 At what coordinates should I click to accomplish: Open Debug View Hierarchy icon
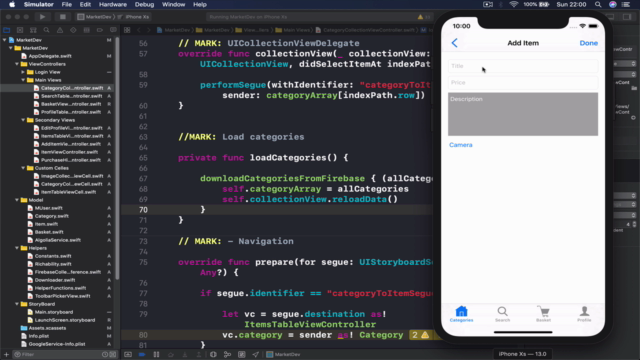click(x=213, y=354)
